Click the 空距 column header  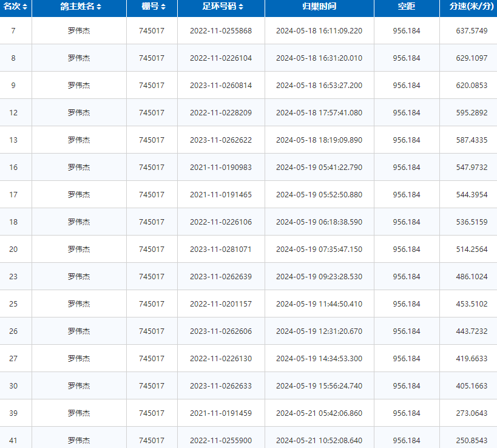(x=406, y=7)
